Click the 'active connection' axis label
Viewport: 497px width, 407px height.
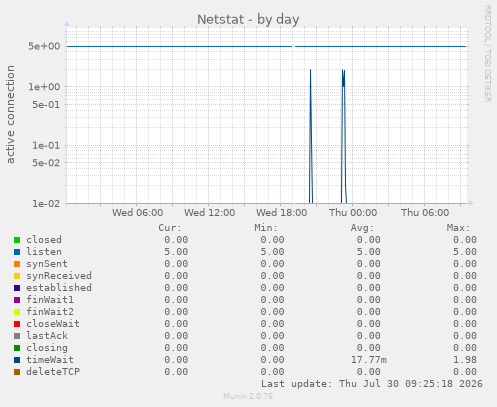click(10, 114)
